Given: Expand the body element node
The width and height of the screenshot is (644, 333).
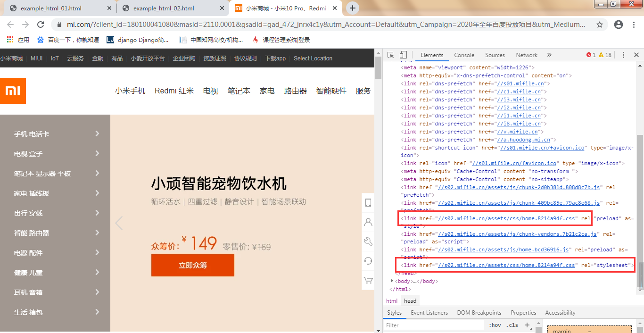Looking at the screenshot, I should (x=392, y=281).
